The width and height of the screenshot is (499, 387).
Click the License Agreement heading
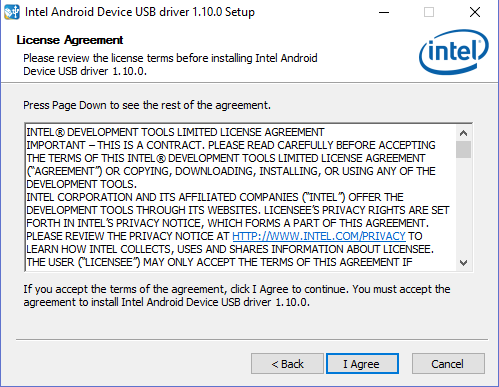tap(70, 40)
